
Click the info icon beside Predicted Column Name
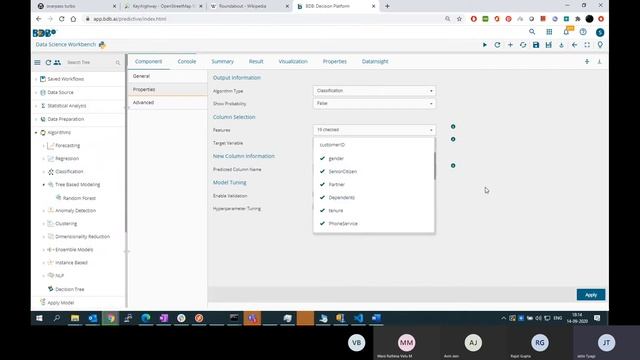click(x=453, y=166)
